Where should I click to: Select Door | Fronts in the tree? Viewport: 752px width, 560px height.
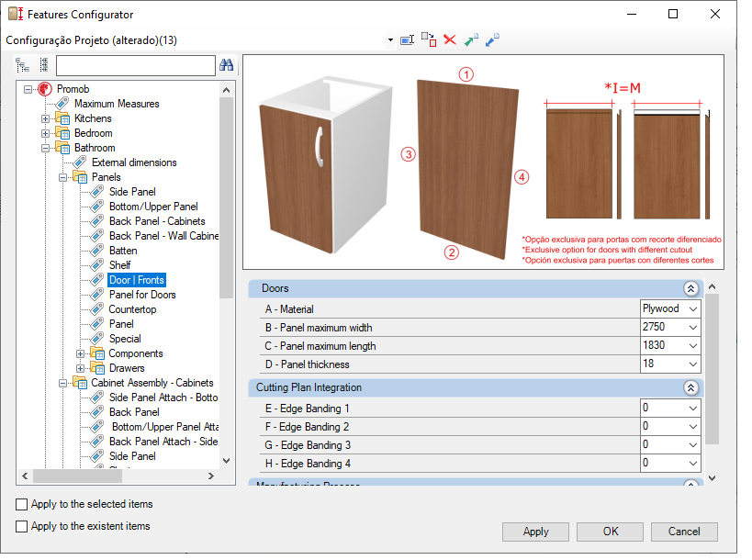pyautogui.click(x=137, y=280)
